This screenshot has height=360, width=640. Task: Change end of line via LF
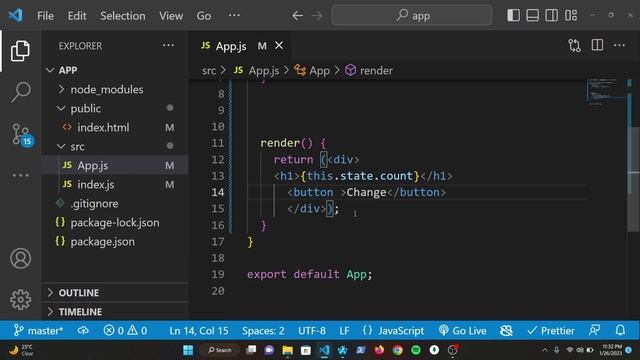pos(344,331)
